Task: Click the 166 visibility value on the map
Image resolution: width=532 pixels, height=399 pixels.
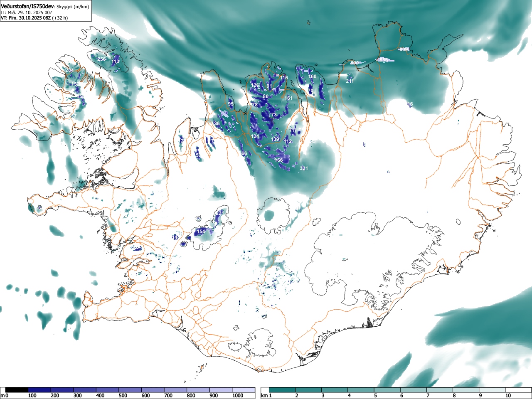Action: coord(279,160)
